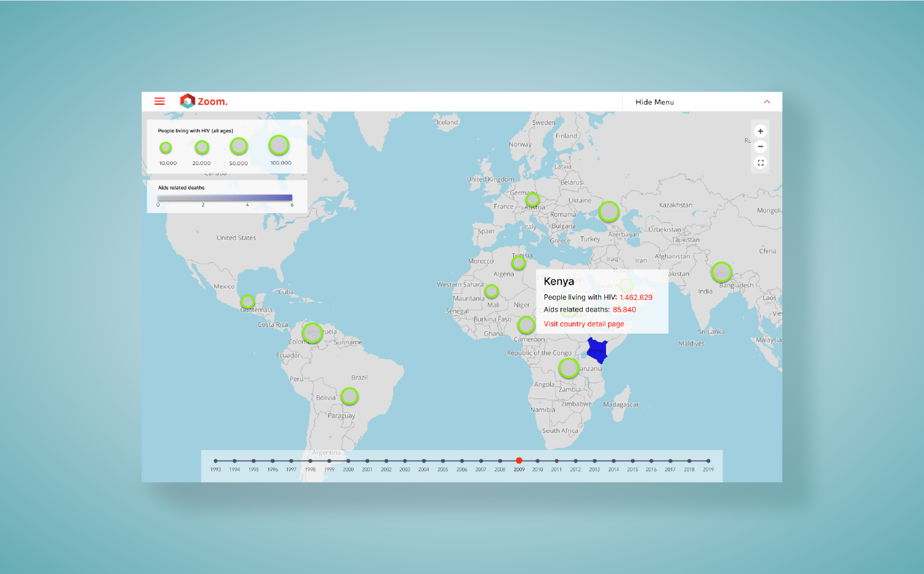Viewport: 924px width, 574px height.
Task: Move the timeline to 2010
Action: coord(537,461)
